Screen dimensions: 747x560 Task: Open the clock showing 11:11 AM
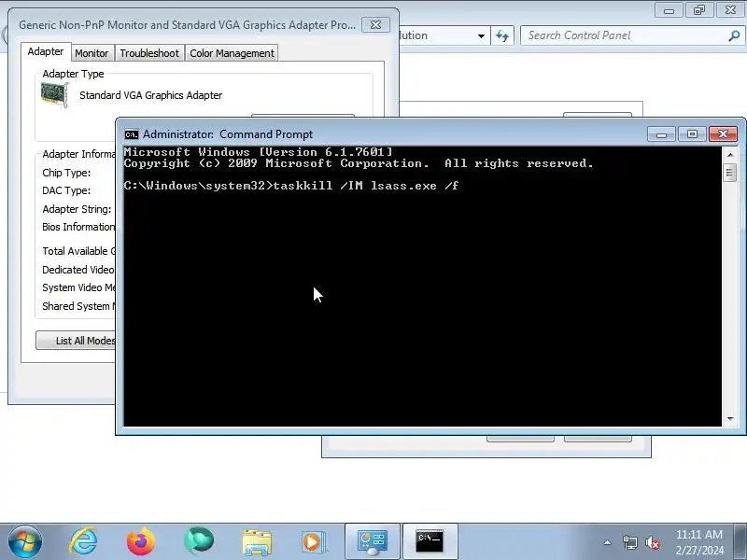tap(698, 542)
